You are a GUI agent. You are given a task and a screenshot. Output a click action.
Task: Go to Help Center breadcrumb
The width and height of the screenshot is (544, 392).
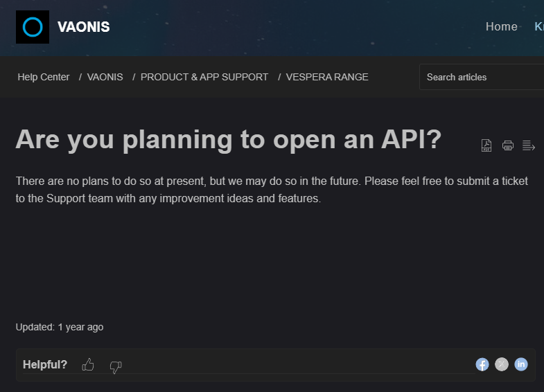click(44, 77)
